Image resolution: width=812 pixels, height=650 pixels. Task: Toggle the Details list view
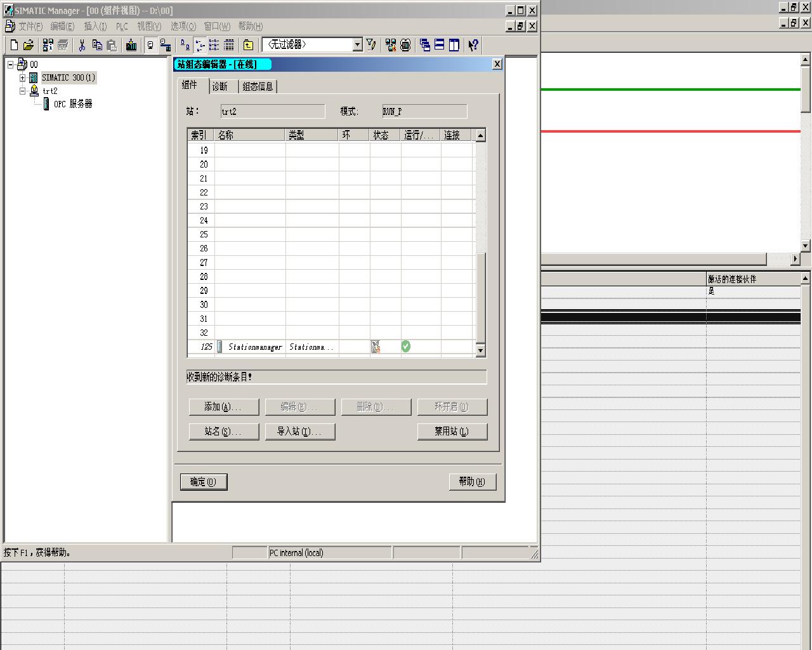coord(229,45)
